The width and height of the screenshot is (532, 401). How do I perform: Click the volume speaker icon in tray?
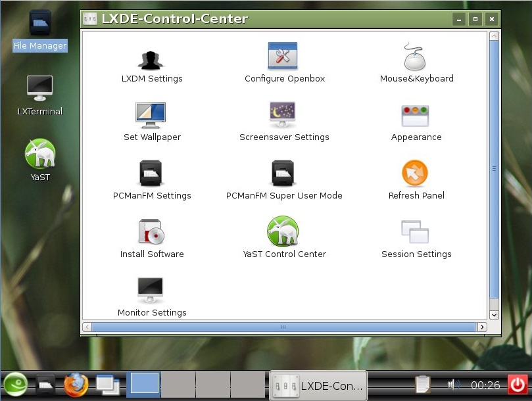[x=452, y=385]
